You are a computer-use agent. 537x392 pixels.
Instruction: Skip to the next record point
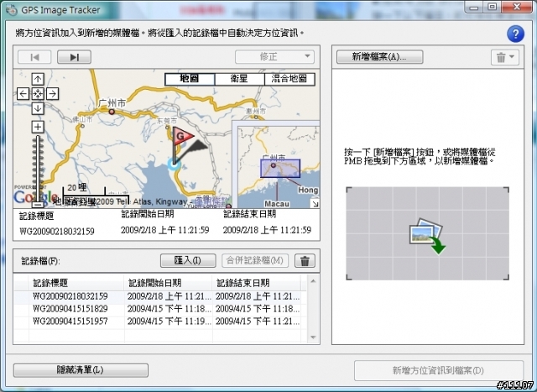[75, 57]
